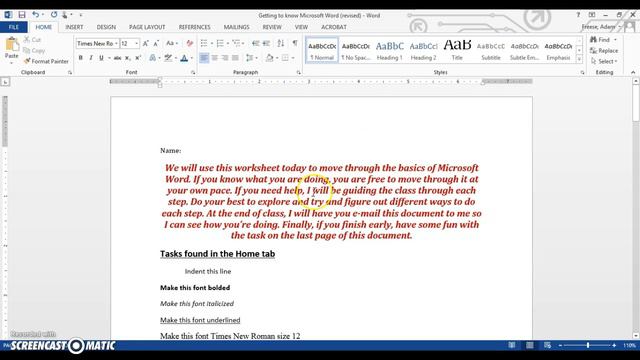The image size is (640, 360).
Task: Click the tab selector box left of the ruler
Action: 5,82
